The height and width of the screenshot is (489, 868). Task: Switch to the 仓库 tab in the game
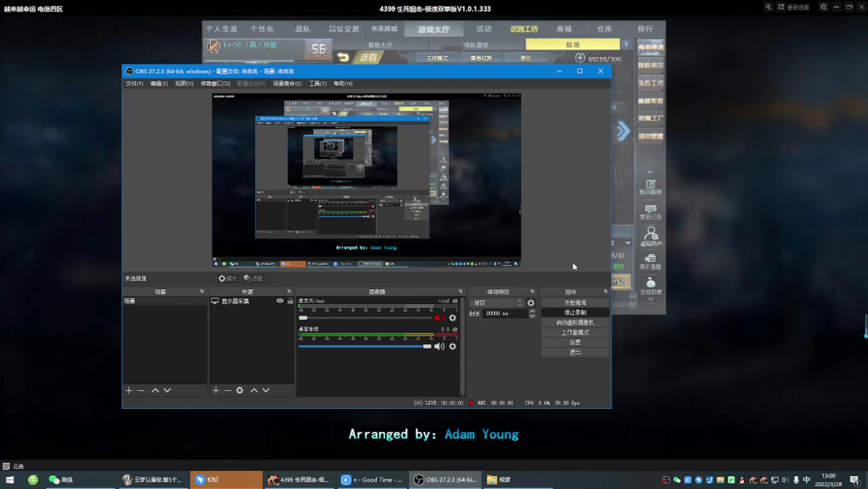604,29
